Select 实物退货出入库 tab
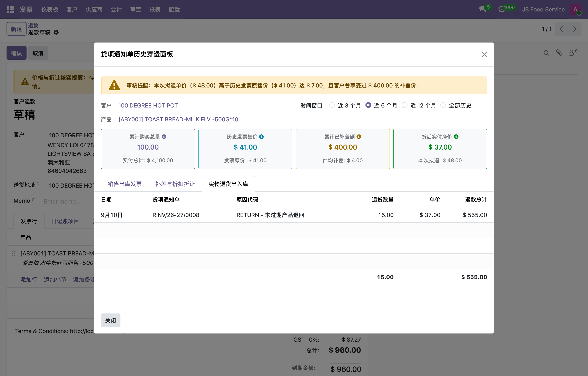The width and height of the screenshot is (588, 376). pyautogui.click(x=228, y=184)
